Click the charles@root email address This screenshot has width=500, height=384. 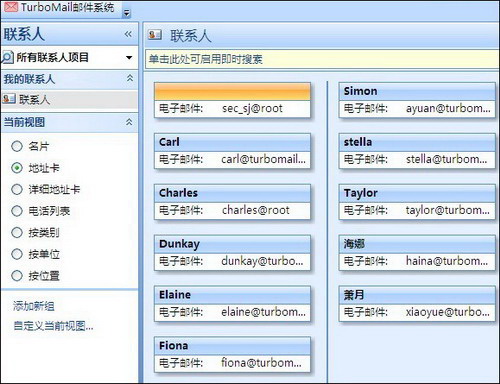pos(256,210)
